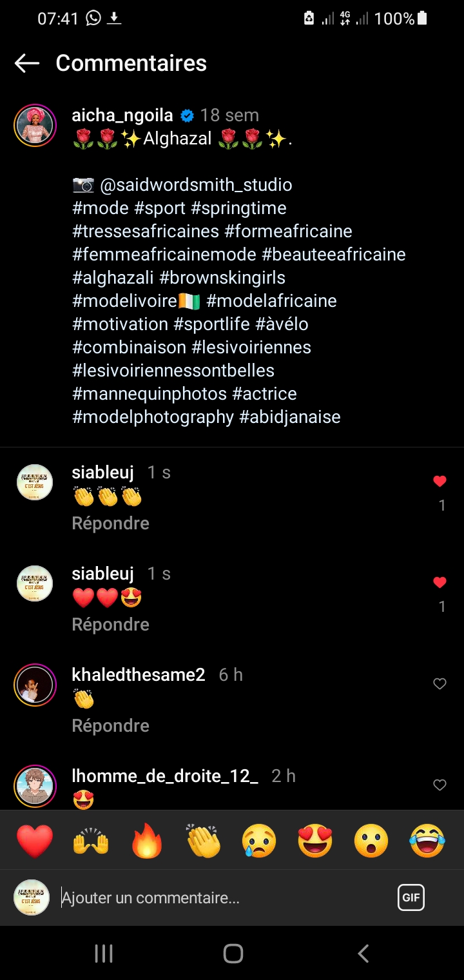Reply to siableuj's hearts comment via Répondre

[x=111, y=624]
